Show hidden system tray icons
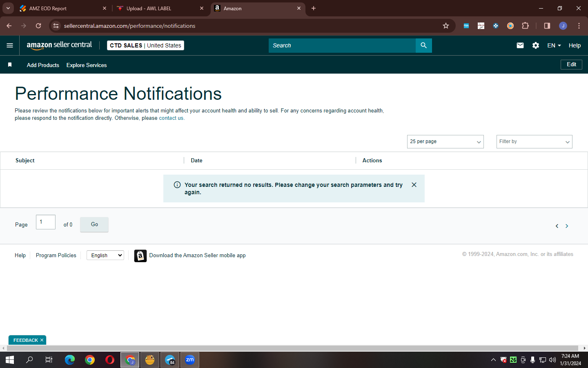This screenshot has width=588, height=368. (493, 360)
